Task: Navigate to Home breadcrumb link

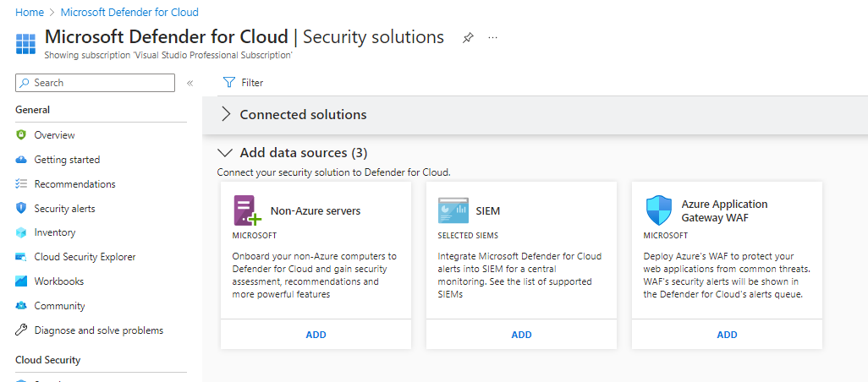Action: 30,13
